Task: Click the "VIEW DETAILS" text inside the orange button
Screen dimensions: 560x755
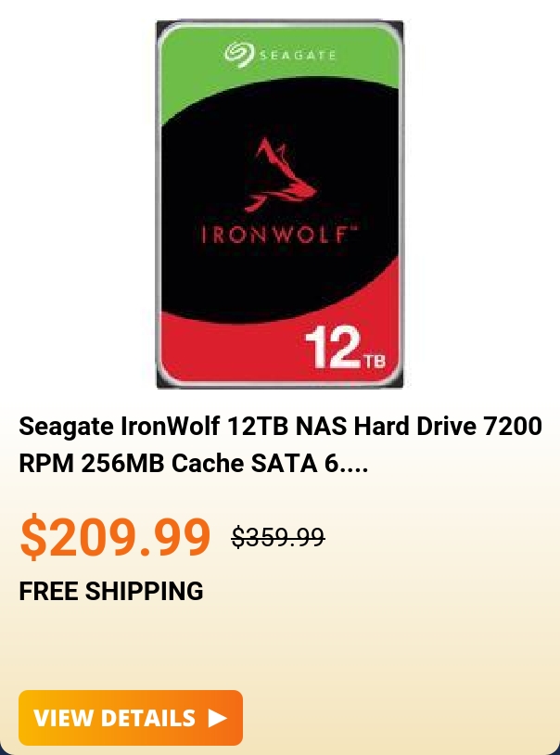Action: [115, 718]
